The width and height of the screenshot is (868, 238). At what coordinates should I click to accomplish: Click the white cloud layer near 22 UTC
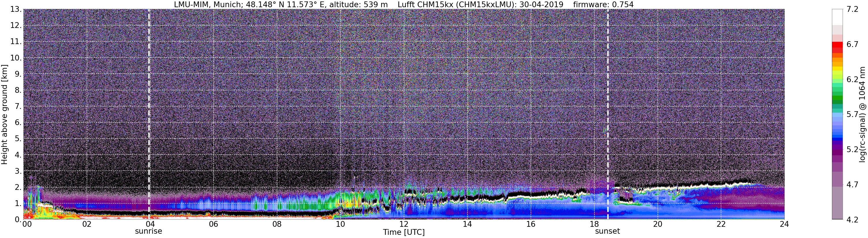pyautogui.click(x=721, y=185)
